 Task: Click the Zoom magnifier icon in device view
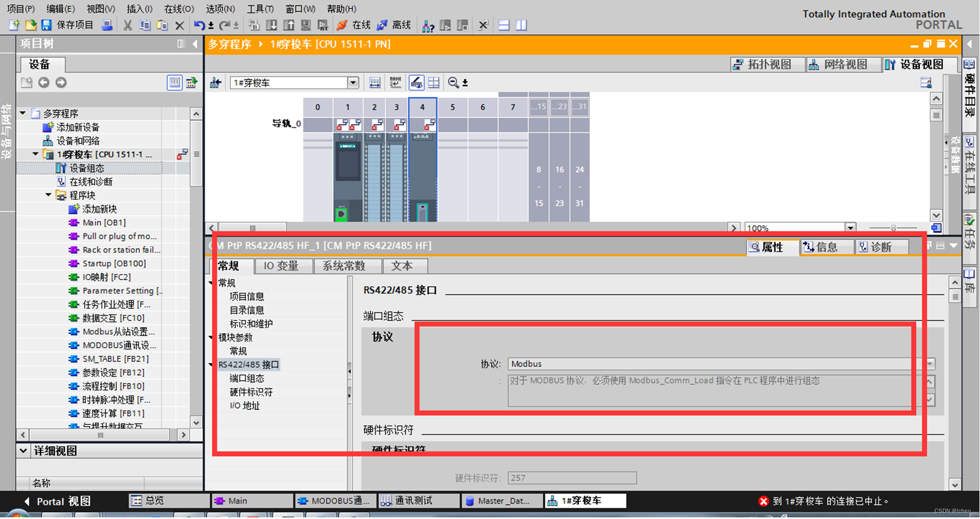pyautogui.click(x=453, y=82)
